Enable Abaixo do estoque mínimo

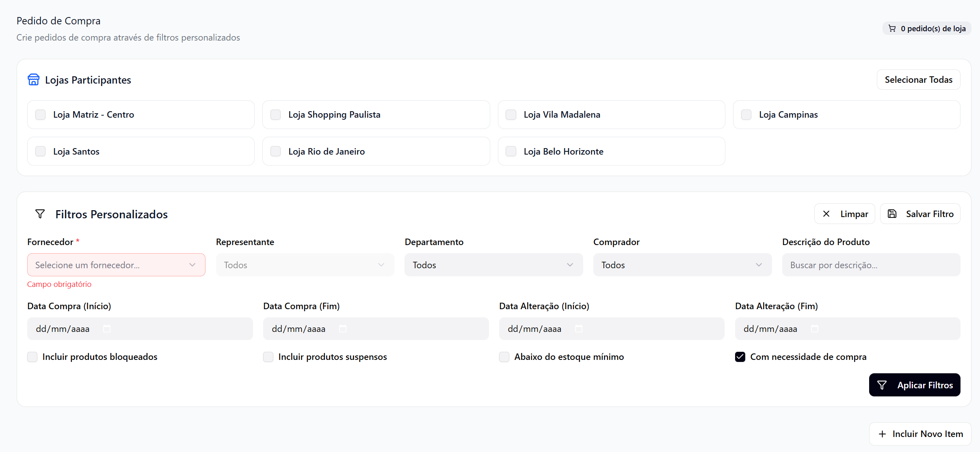tap(504, 357)
